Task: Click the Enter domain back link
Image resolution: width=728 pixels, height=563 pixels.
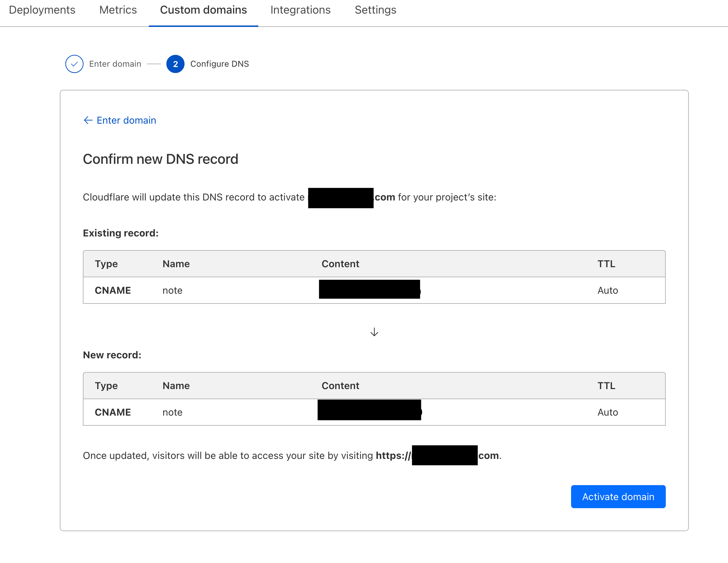Action: (126, 120)
